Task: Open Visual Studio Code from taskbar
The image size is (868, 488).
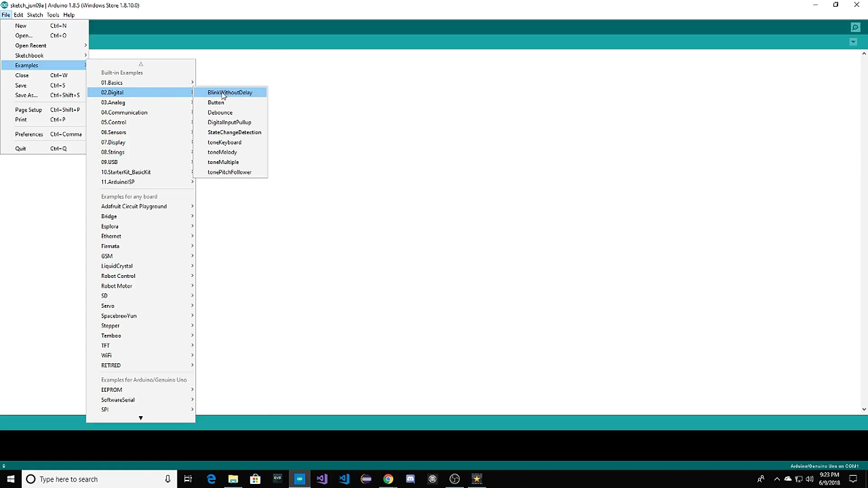Action: coord(344,479)
